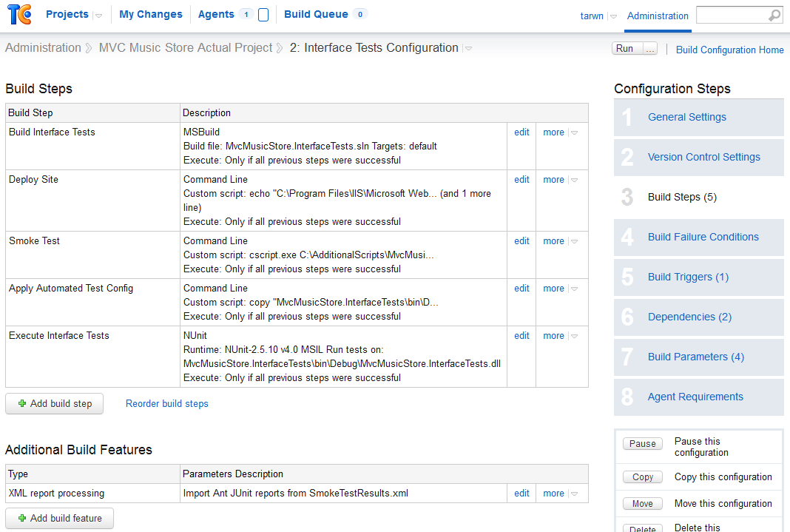Image resolution: width=790 pixels, height=532 pixels.
Task: Open the more dropdown for Deploy Site
Action: (574, 180)
